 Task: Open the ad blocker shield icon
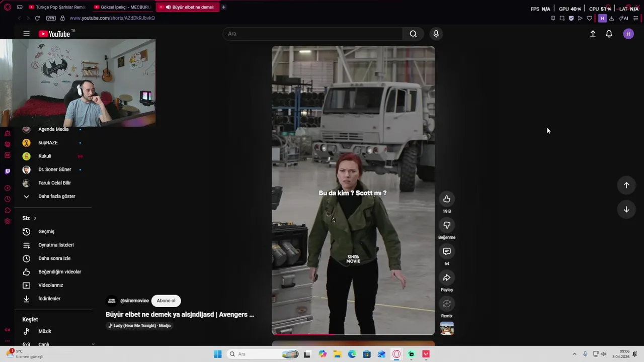[x=571, y=18]
